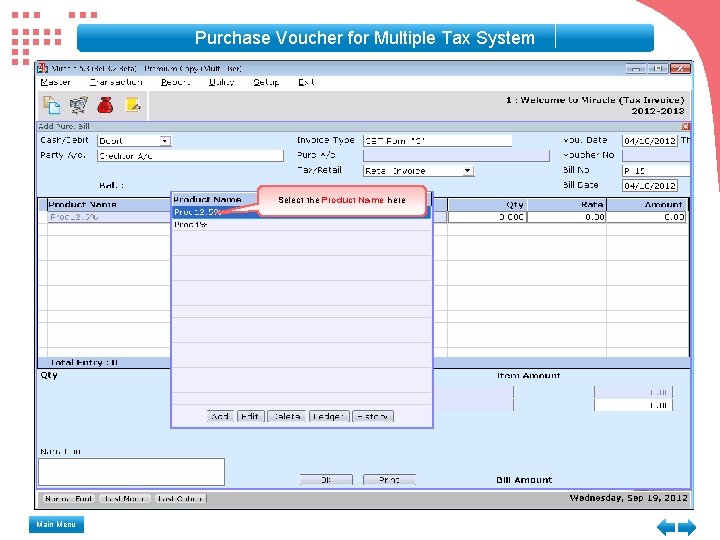Click the yellow note toolbar icon

(x=133, y=105)
